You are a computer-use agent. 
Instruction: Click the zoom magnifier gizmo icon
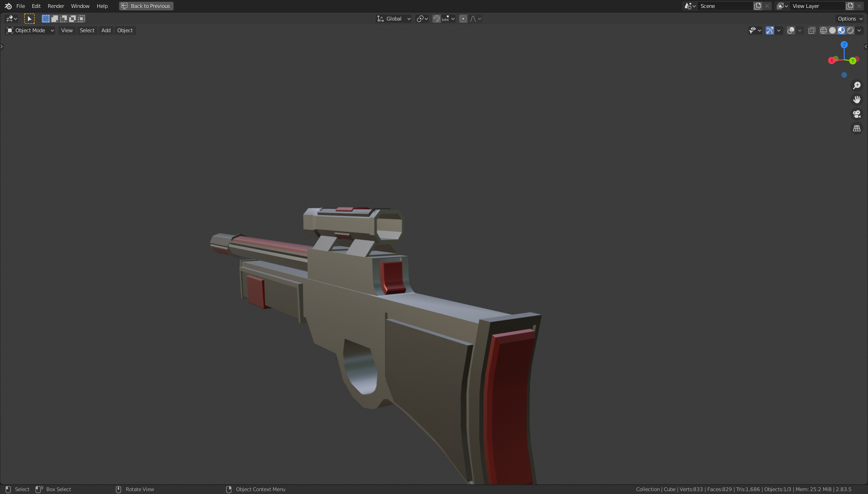click(857, 85)
